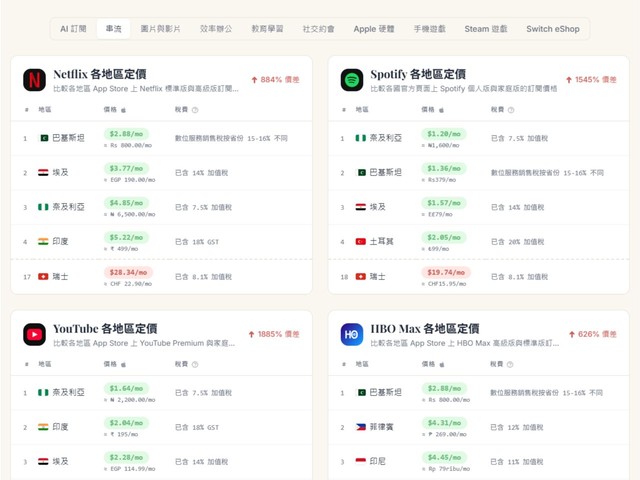Switch to the Steam 遊戲 tab

pyautogui.click(x=486, y=29)
